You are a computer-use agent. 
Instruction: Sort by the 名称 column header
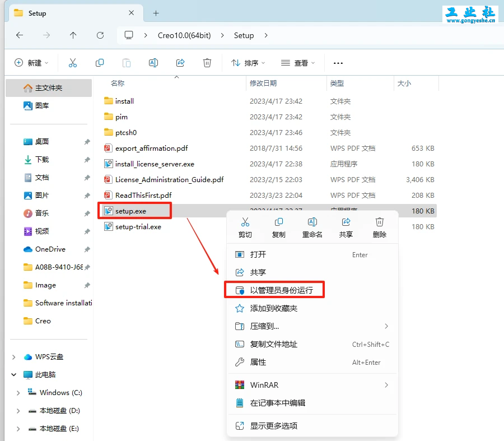tap(118, 83)
